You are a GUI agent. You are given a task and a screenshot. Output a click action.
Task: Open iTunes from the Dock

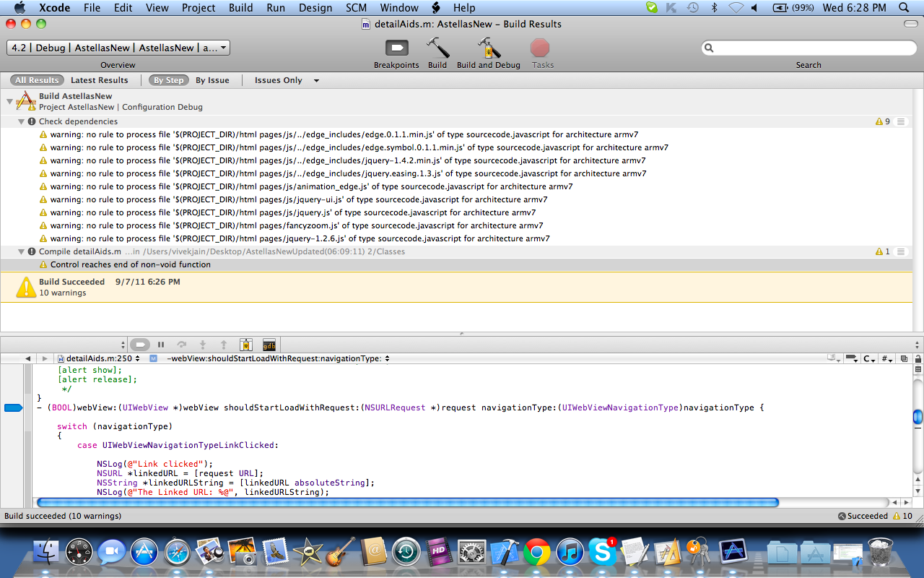570,553
